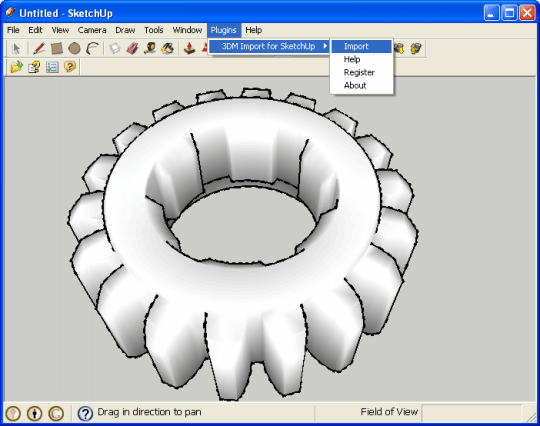Select the Tape Measure tool

pyautogui.click(x=150, y=49)
